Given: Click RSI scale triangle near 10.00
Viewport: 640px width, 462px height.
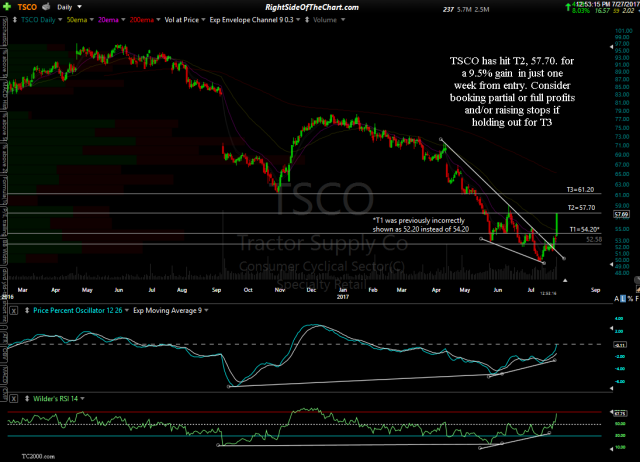Looking at the screenshot, I should (611, 449).
